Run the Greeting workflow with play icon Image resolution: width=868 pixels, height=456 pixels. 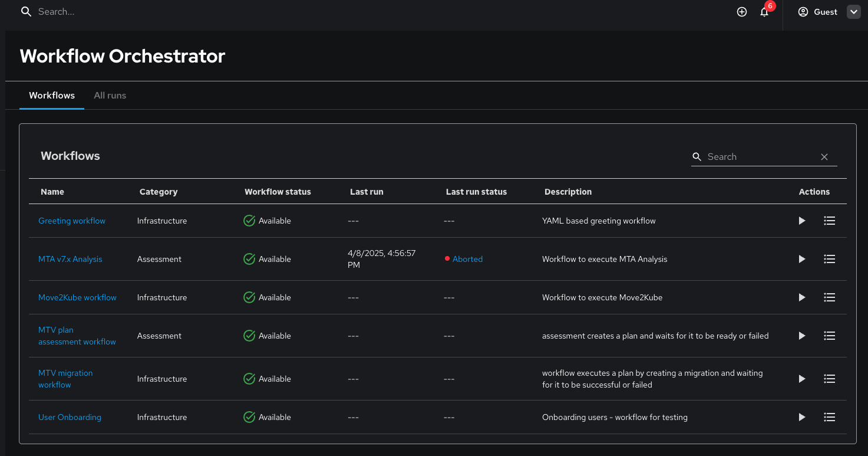(801, 221)
